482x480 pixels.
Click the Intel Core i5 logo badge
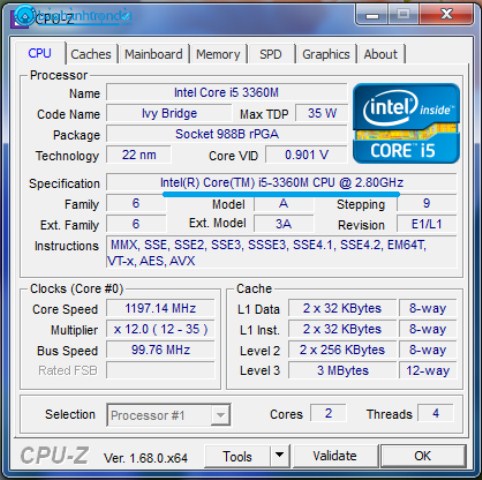[406, 123]
